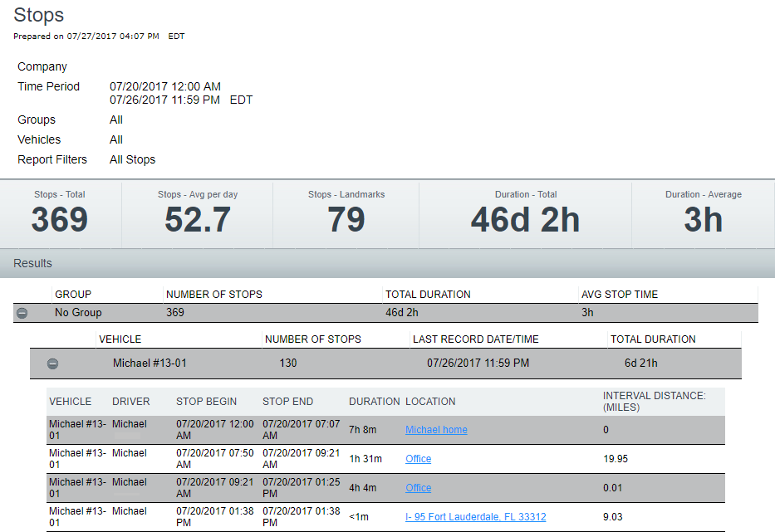The height and width of the screenshot is (532, 775).
Task: Click the Duration - Total 46d 2h tile
Action: click(x=526, y=214)
